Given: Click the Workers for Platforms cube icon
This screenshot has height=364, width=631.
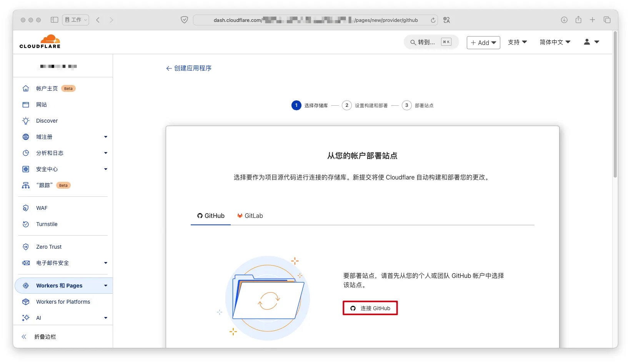Looking at the screenshot, I should 26,302.
